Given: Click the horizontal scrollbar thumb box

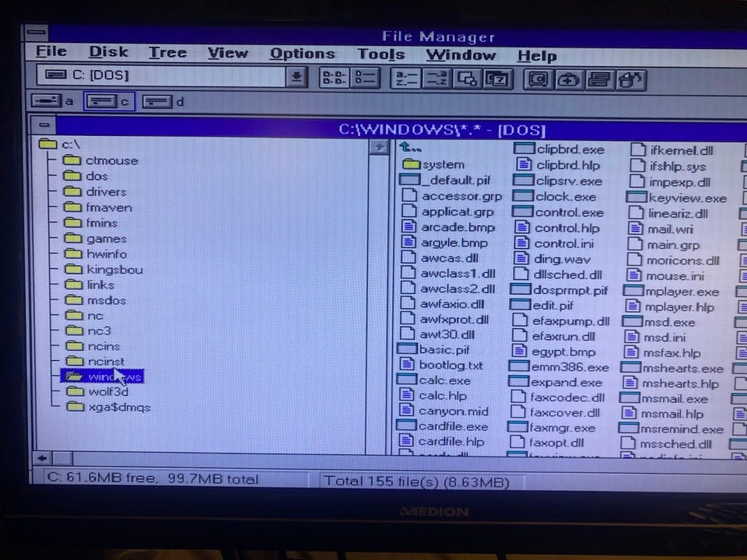Looking at the screenshot, I should click(62, 459).
